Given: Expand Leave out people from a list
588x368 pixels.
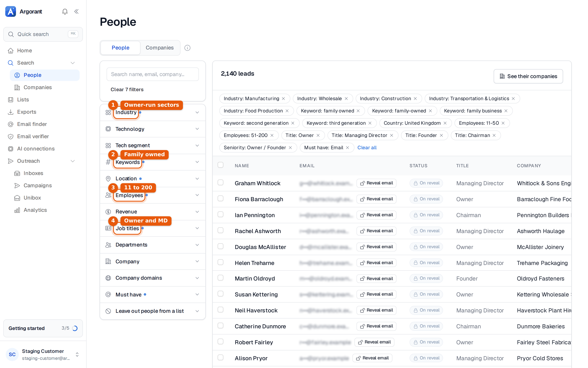Looking at the screenshot, I should 153,311.
